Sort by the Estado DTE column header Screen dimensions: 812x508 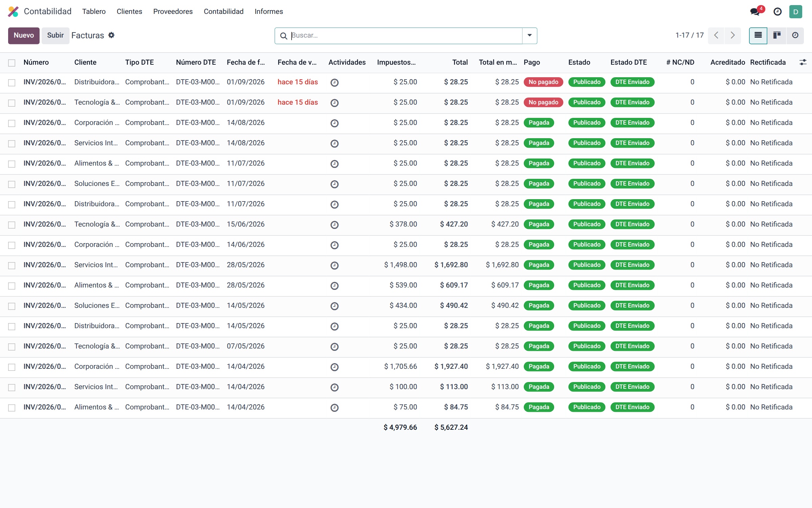[629, 62]
